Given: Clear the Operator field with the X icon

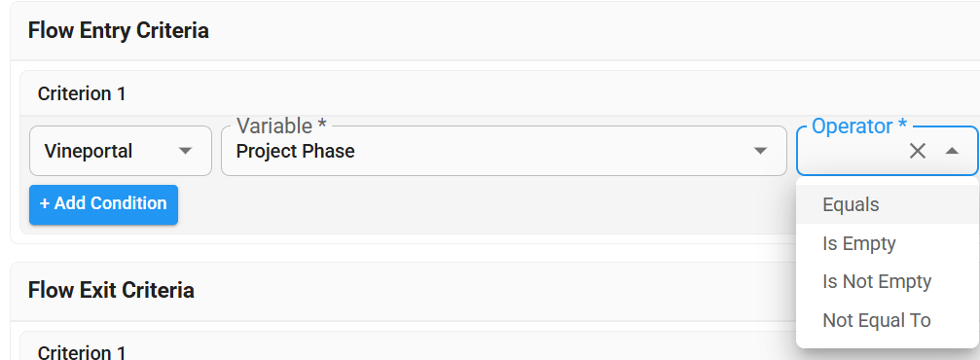Looking at the screenshot, I should coord(917,151).
